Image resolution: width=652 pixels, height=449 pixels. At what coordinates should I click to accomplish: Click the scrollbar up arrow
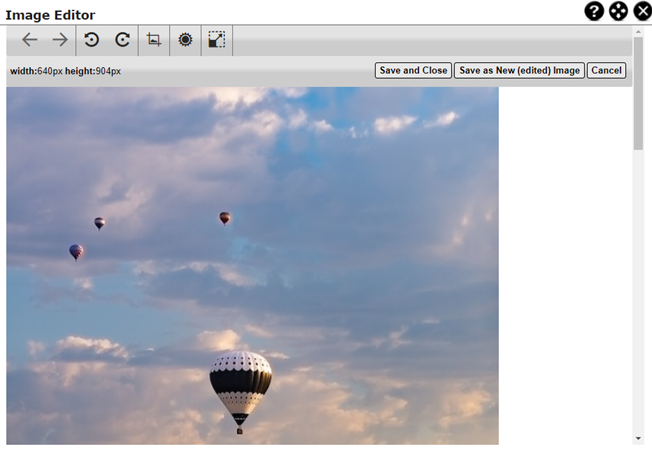coord(638,31)
